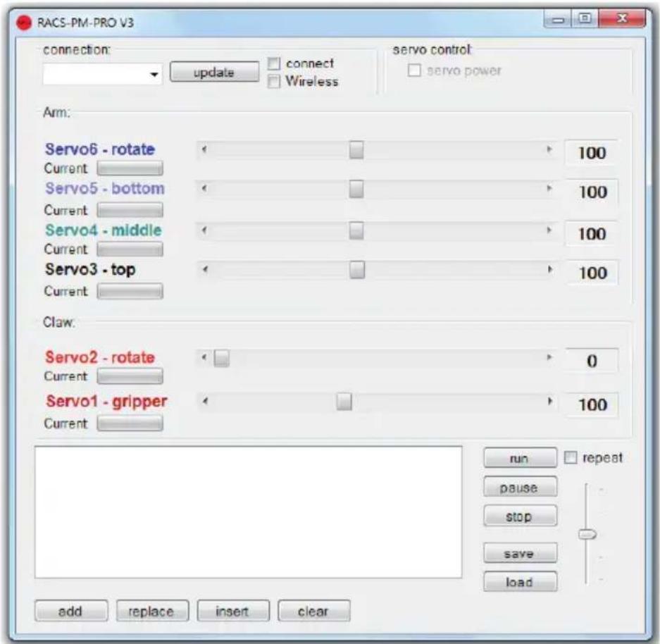Click the load button
Screen dimensions: 660x644
point(521,582)
